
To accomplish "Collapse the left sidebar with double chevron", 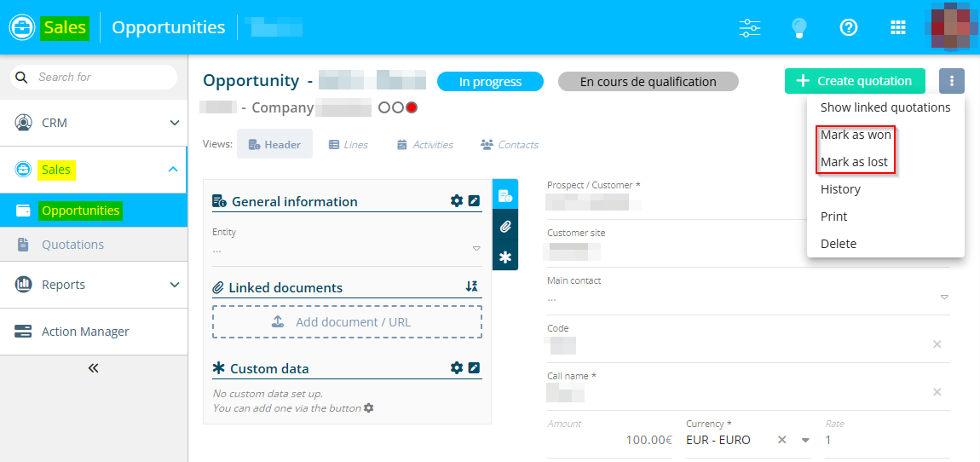I will [94, 368].
